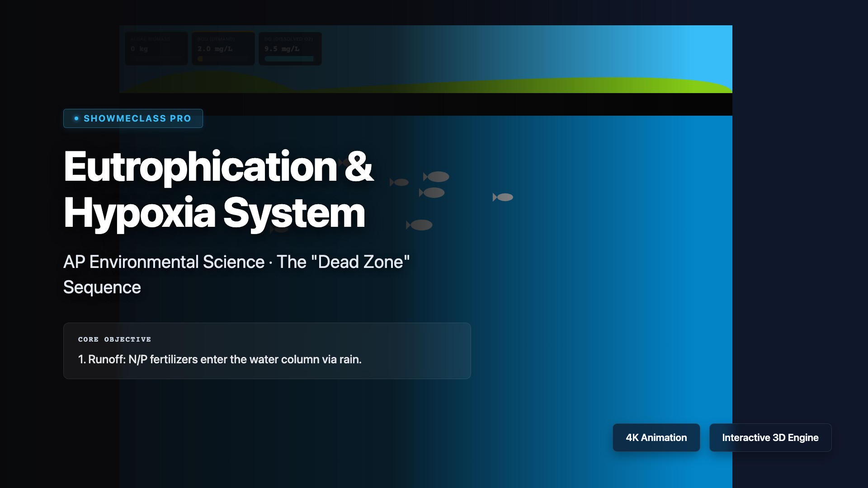Click the Interactive 3D Engine button
The width and height of the screenshot is (868, 488).
coord(770,437)
